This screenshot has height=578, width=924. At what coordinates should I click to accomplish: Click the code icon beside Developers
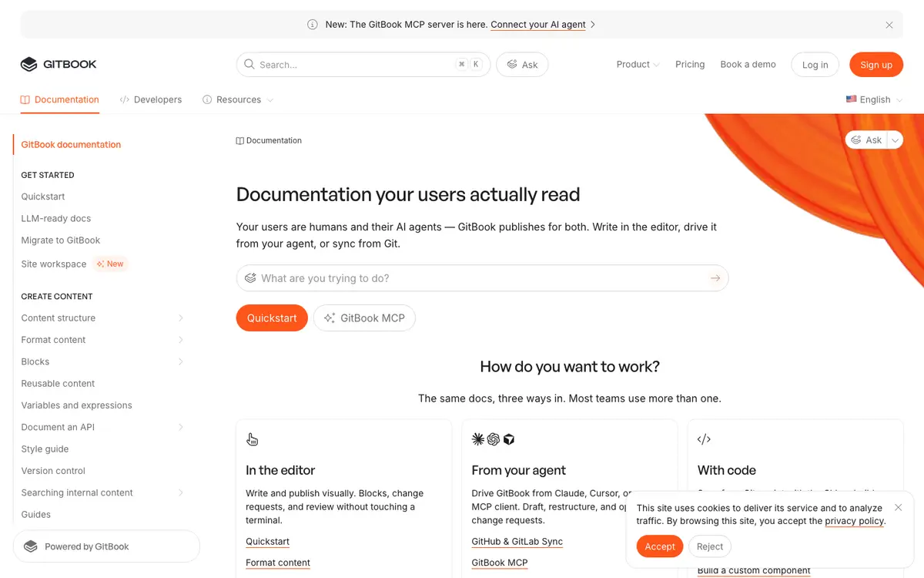click(125, 99)
